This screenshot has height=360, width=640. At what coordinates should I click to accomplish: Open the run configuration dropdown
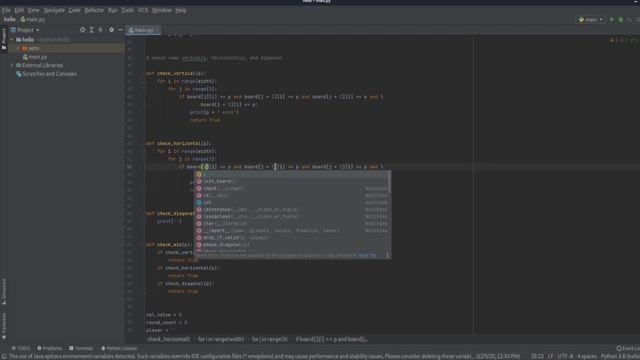(x=591, y=20)
